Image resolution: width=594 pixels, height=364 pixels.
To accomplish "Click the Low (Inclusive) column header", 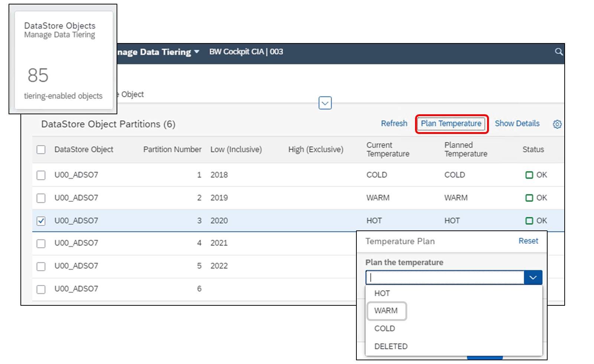I will click(x=236, y=150).
